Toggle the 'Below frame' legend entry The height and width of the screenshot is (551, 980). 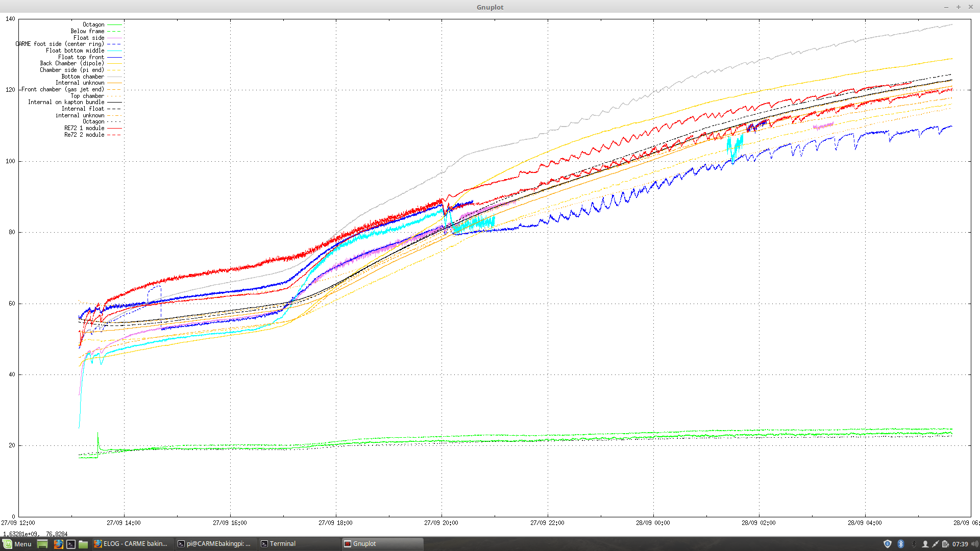pos(87,31)
